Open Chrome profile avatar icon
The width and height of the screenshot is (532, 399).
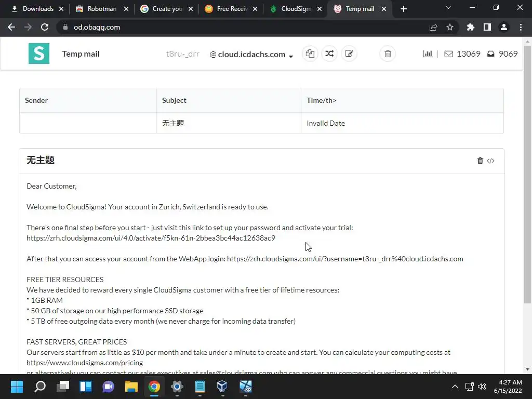(x=504, y=27)
